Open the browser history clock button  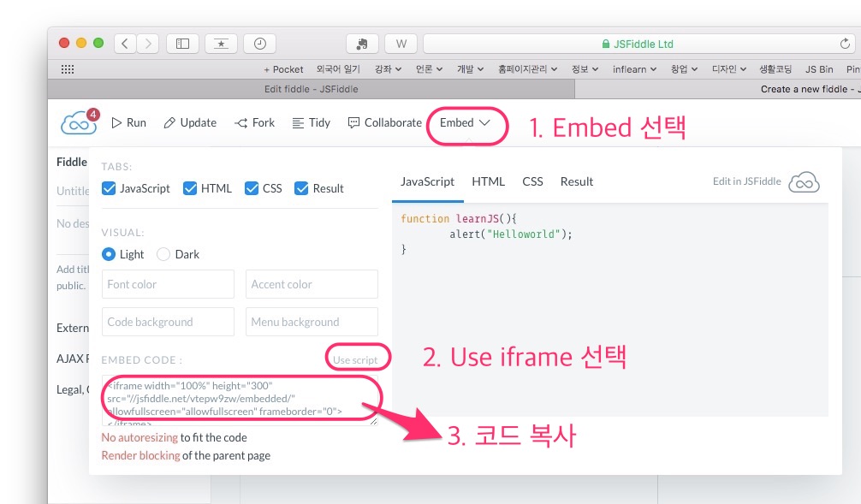(259, 44)
